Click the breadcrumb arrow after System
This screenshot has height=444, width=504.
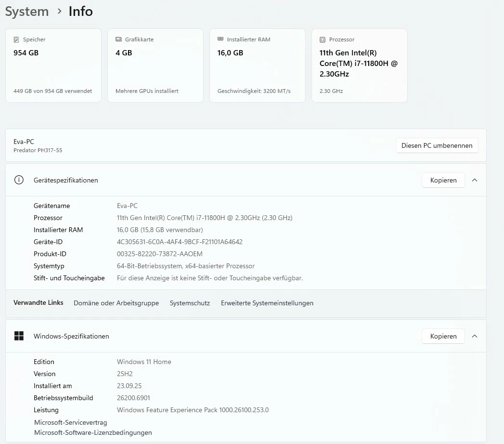point(59,11)
